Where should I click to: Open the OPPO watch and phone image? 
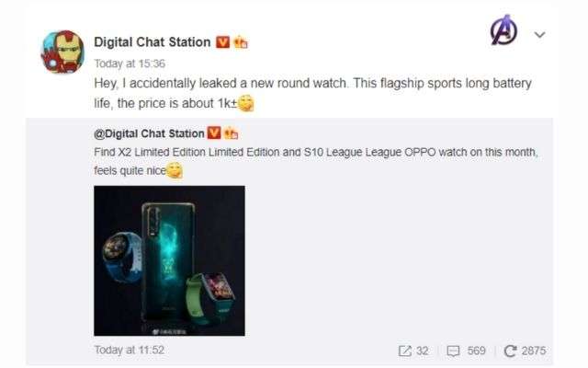pos(169,260)
